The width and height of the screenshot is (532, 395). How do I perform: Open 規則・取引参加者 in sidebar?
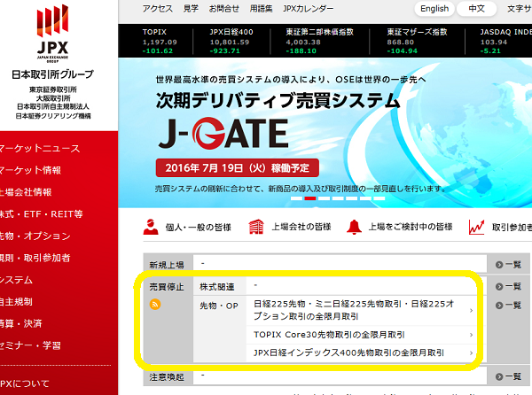(x=35, y=258)
